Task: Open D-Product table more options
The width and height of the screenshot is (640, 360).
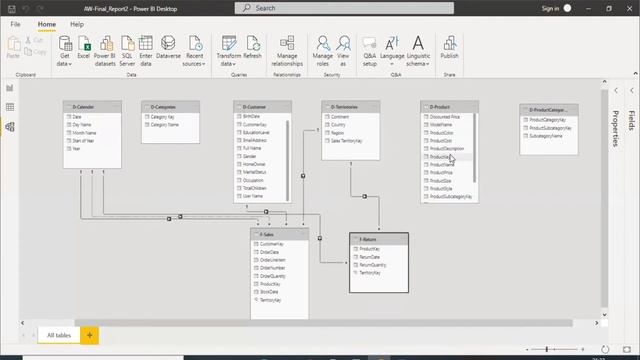Action: [x=472, y=107]
